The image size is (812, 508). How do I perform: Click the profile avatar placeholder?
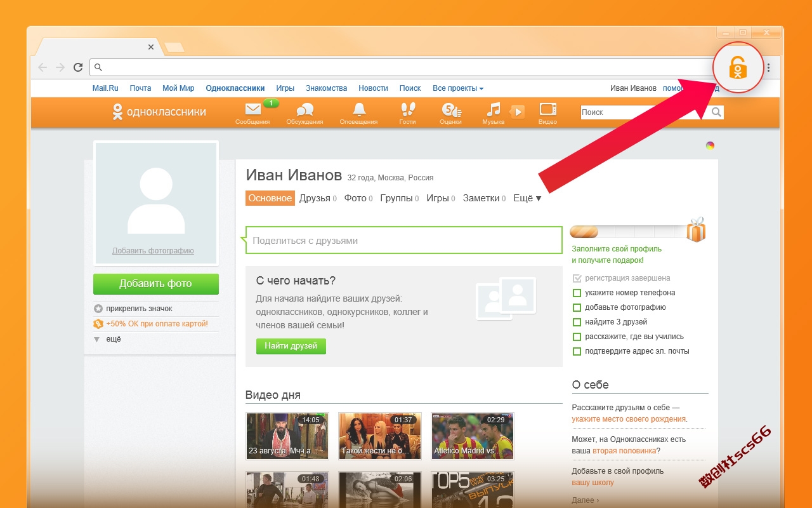pyautogui.click(x=156, y=203)
